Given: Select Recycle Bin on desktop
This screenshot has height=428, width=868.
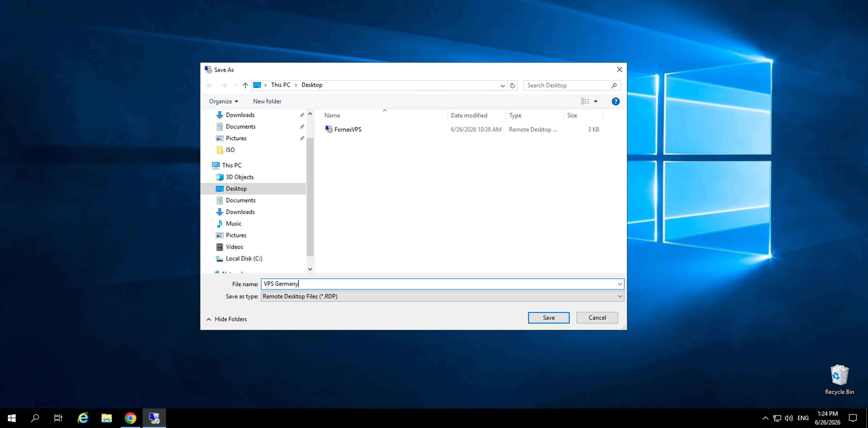Looking at the screenshot, I should (x=839, y=380).
